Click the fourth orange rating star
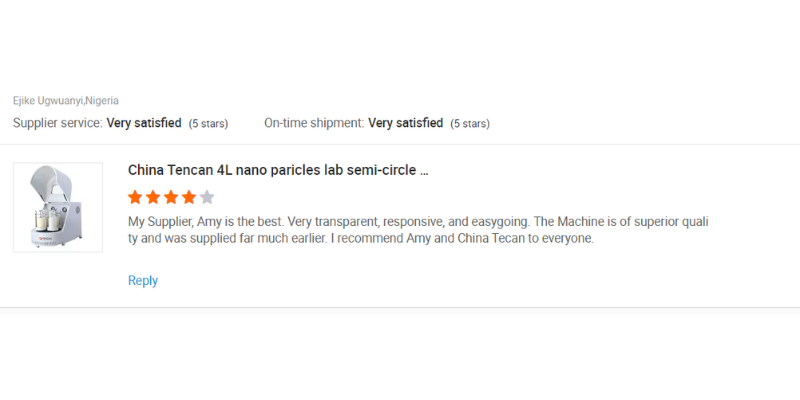 tap(189, 197)
